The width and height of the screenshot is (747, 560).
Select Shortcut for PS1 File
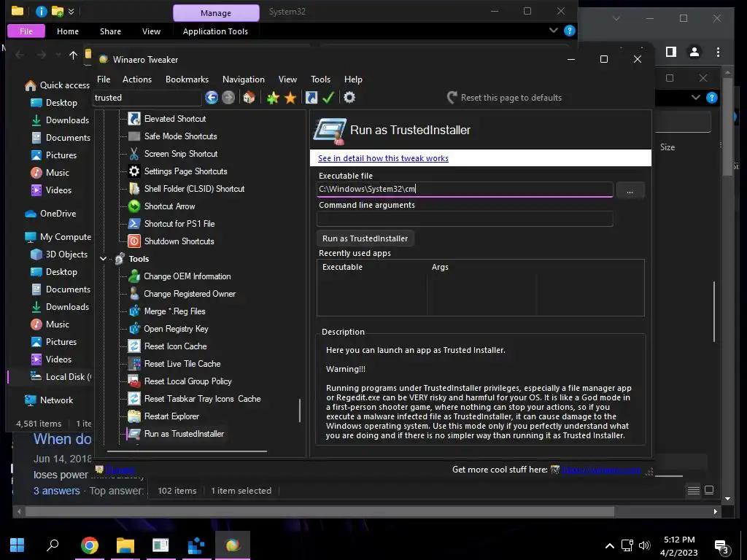(x=179, y=224)
